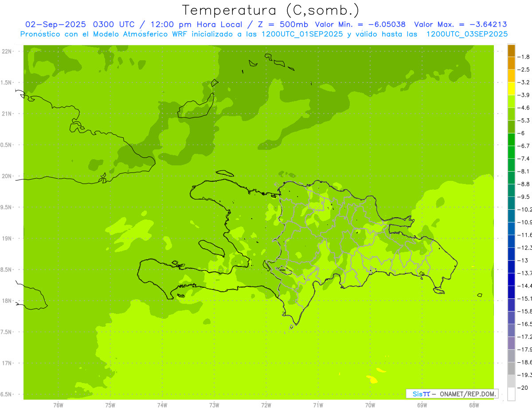Click the "72W" longitude label
The height and width of the screenshot is (411, 532).
coord(266,405)
